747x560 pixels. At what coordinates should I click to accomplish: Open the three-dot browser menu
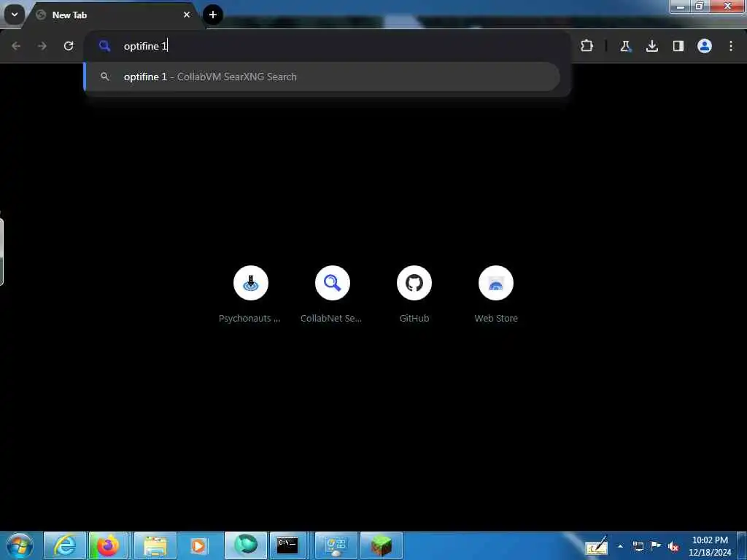click(x=731, y=46)
